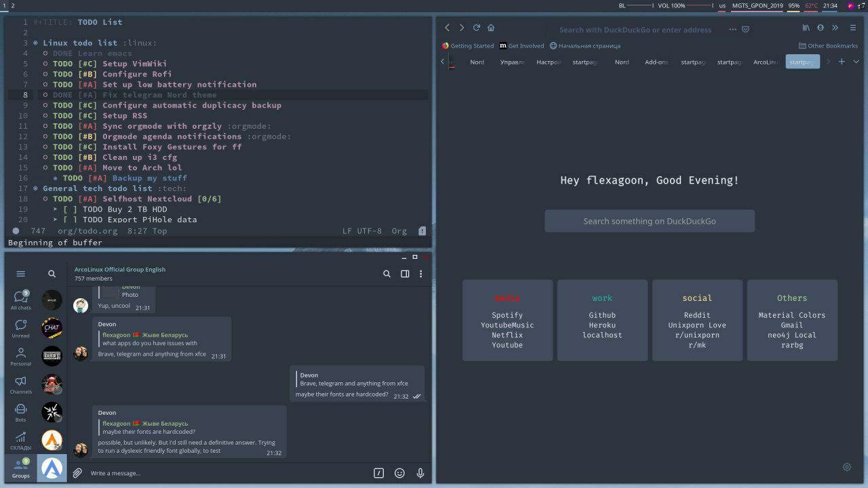This screenshot has height=488, width=868.
Task: Open the list all tabs dropdown
Action: click(x=856, y=62)
